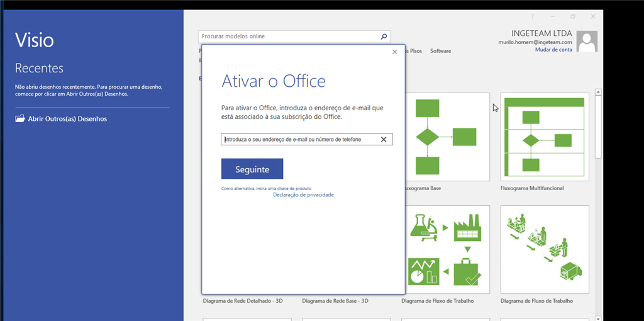
Task: Click the template list scroll up arrow
Action: 599,92
